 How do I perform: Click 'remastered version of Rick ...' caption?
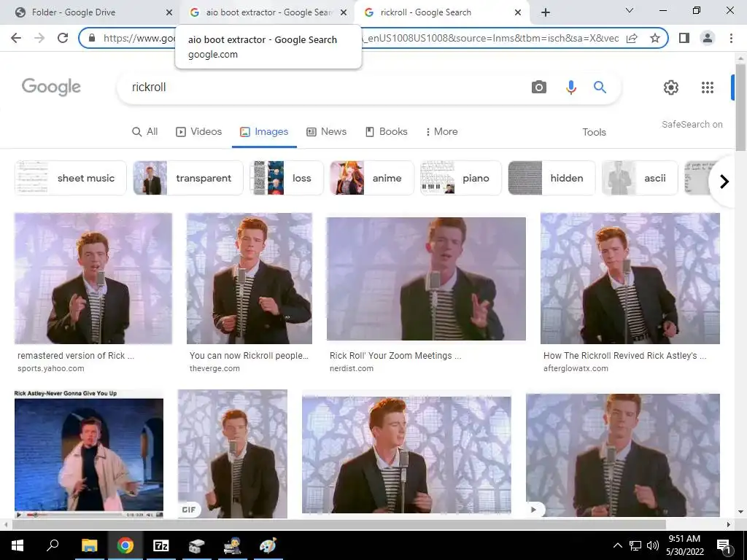(x=76, y=356)
